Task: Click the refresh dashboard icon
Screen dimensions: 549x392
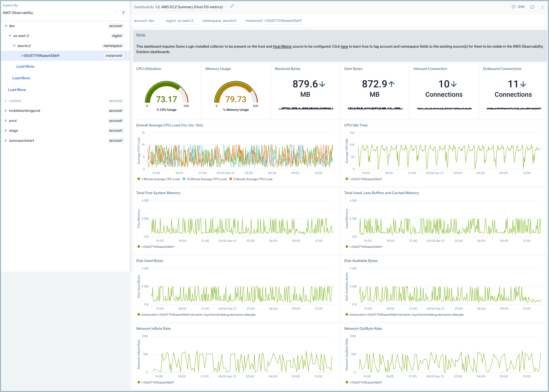Action: click(x=532, y=7)
